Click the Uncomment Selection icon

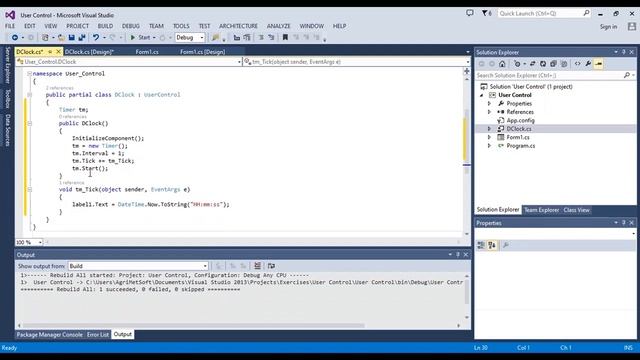[271, 38]
